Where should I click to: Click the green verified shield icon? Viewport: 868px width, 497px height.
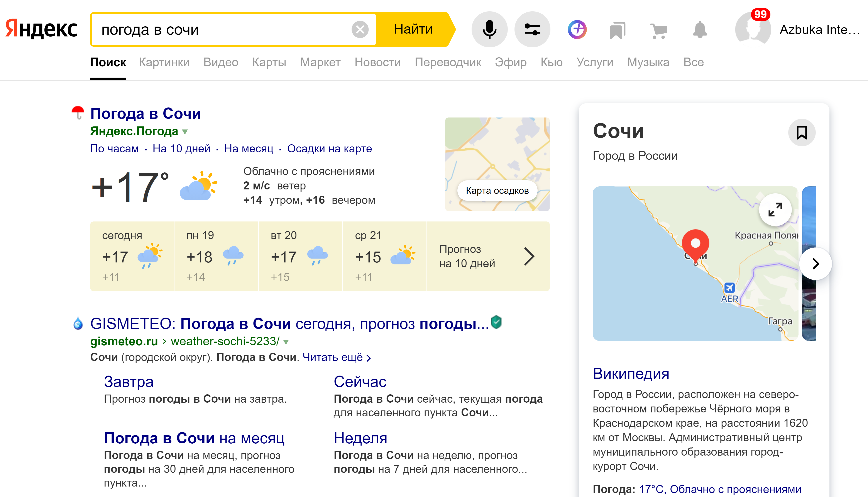(496, 322)
